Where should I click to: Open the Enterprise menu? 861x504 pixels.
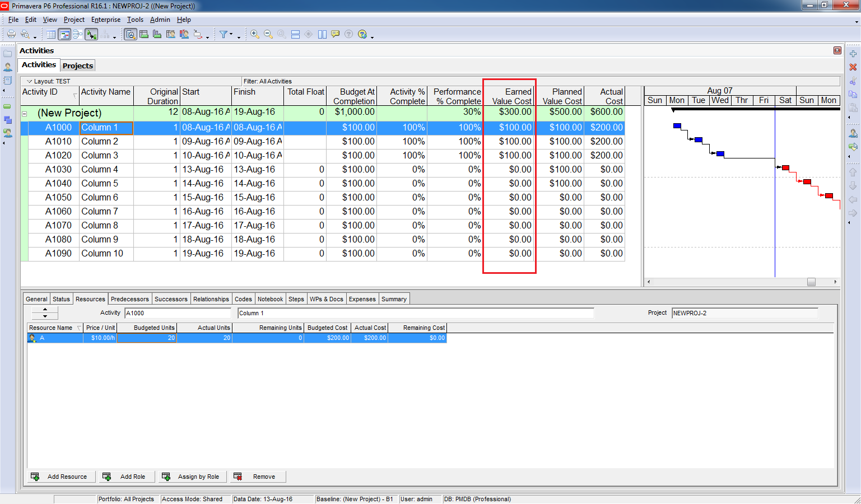pos(106,20)
